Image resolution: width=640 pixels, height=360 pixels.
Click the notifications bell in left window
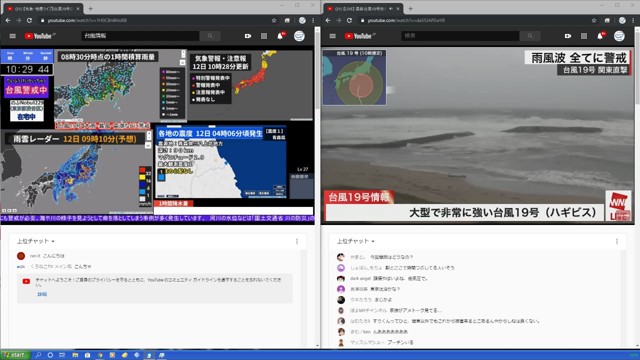280,36
